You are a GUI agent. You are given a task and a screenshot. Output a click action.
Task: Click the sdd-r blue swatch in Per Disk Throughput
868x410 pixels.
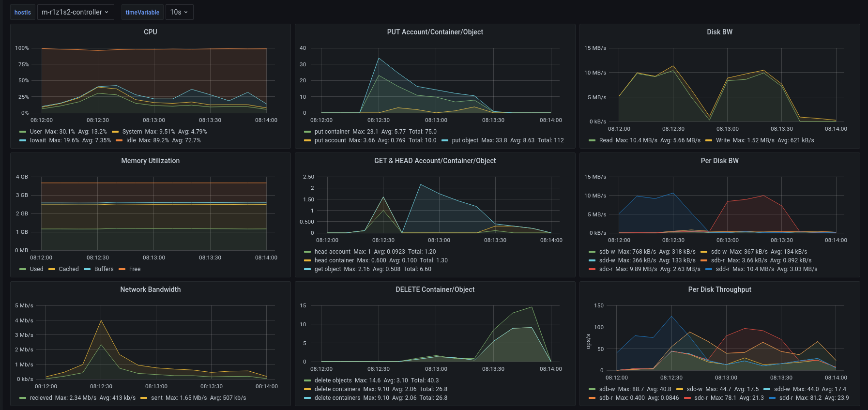772,398
